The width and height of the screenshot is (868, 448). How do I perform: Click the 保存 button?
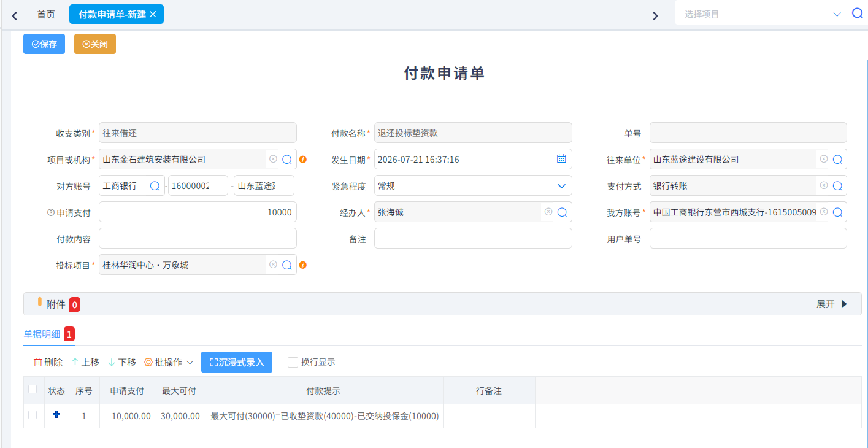tap(44, 44)
